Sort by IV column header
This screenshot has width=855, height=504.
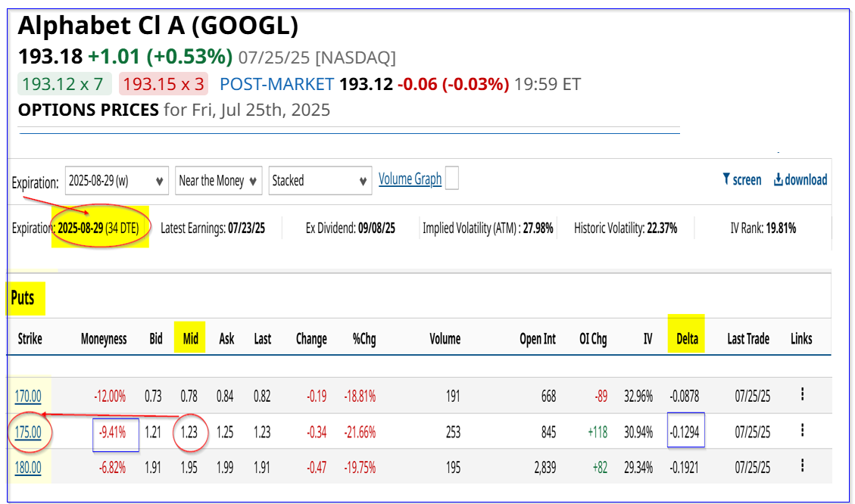(x=647, y=339)
